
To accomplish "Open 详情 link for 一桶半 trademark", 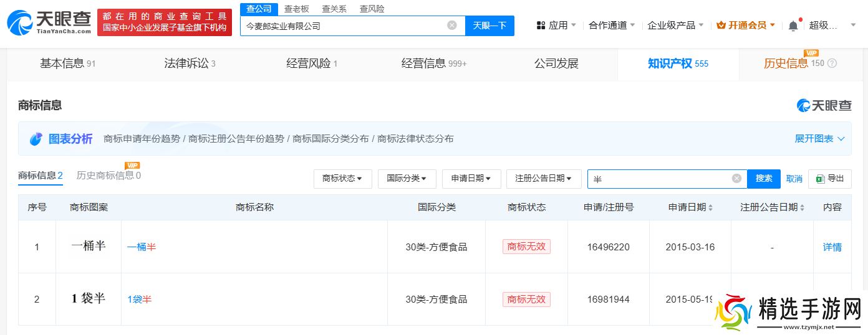I will pyautogui.click(x=832, y=247).
